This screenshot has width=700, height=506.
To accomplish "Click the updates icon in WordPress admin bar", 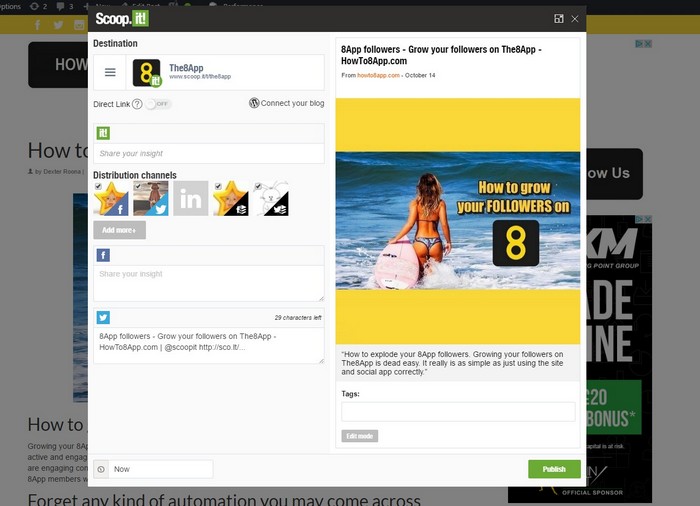I will pyautogui.click(x=34, y=6).
